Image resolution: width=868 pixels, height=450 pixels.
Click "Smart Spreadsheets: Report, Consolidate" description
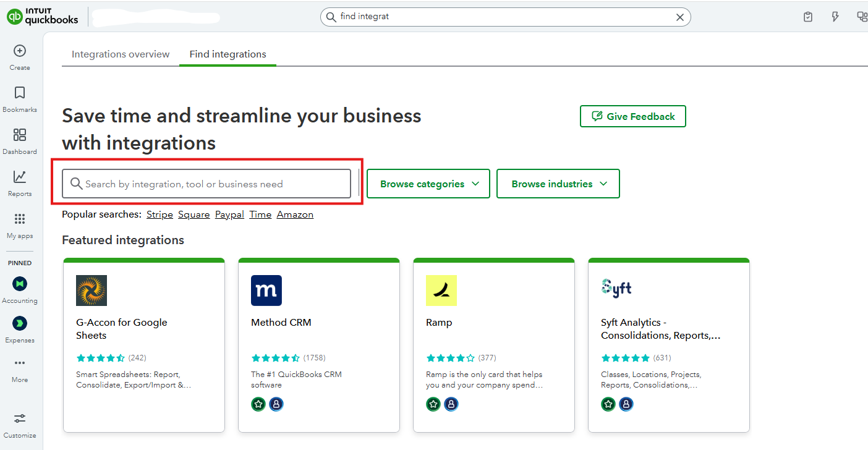point(134,380)
